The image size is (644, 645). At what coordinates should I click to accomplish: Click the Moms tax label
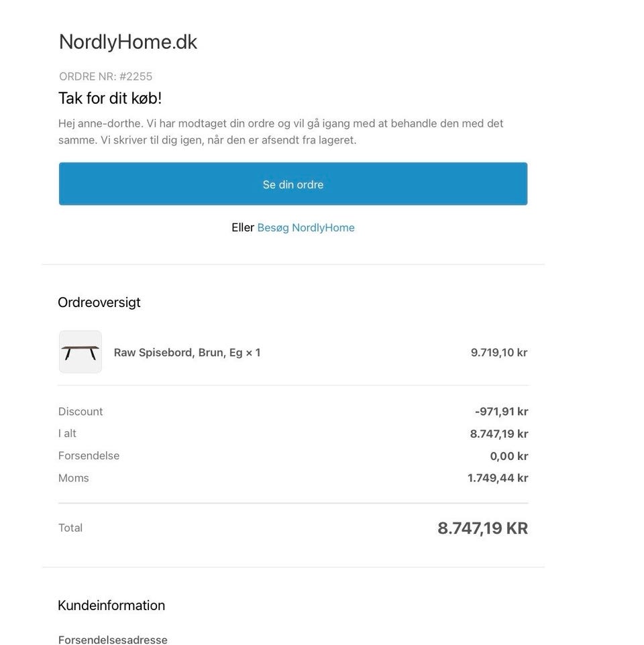coord(74,478)
